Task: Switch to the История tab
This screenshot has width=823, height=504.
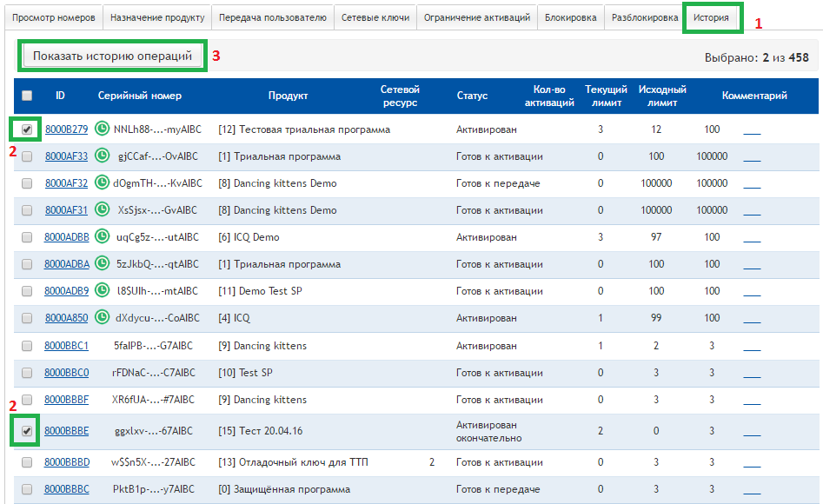Action: [711, 17]
